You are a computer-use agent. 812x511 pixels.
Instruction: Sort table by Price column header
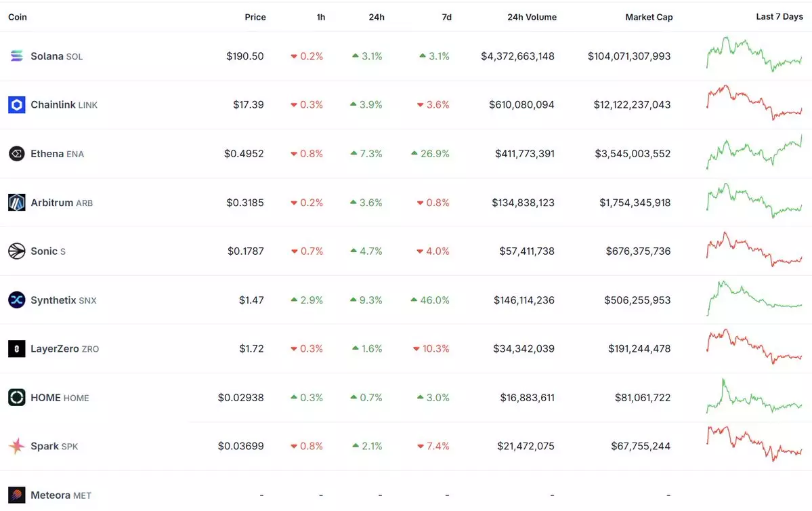point(255,17)
